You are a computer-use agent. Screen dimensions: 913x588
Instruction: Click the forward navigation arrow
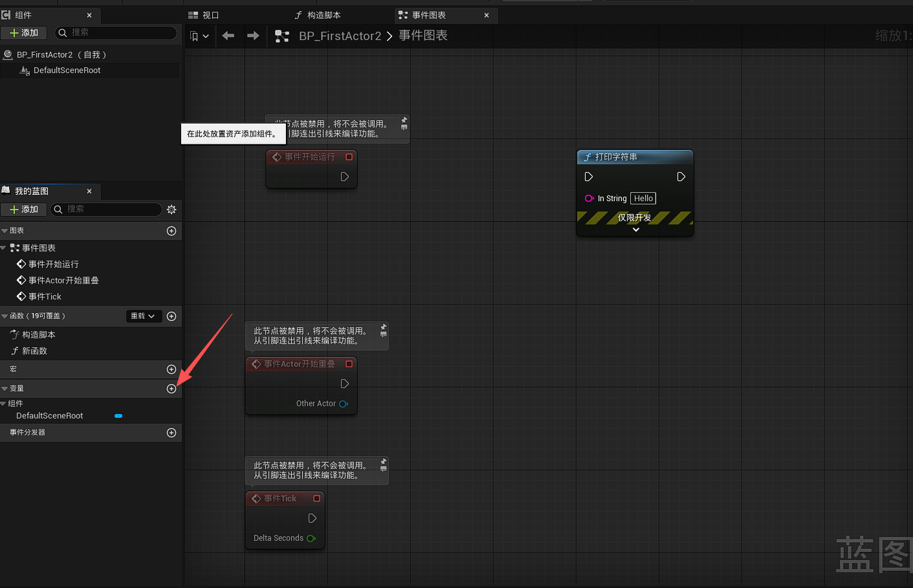pos(253,36)
